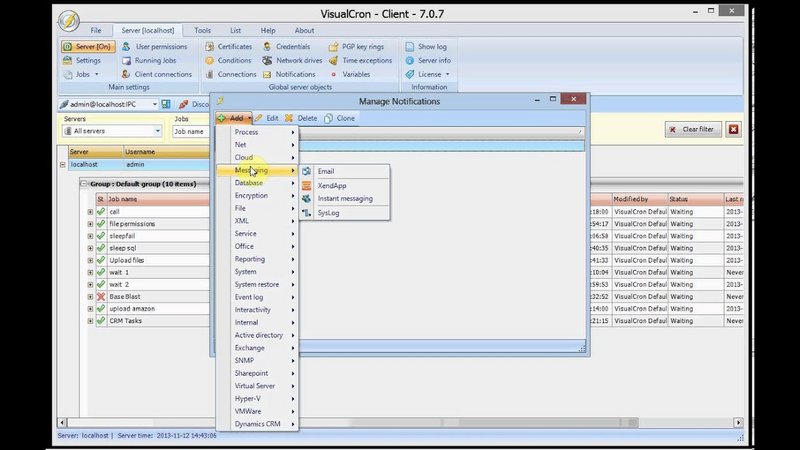Click the Clear filter button
Image resolution: width=800 pixels, height=450 pixels.
click(693, 129)
